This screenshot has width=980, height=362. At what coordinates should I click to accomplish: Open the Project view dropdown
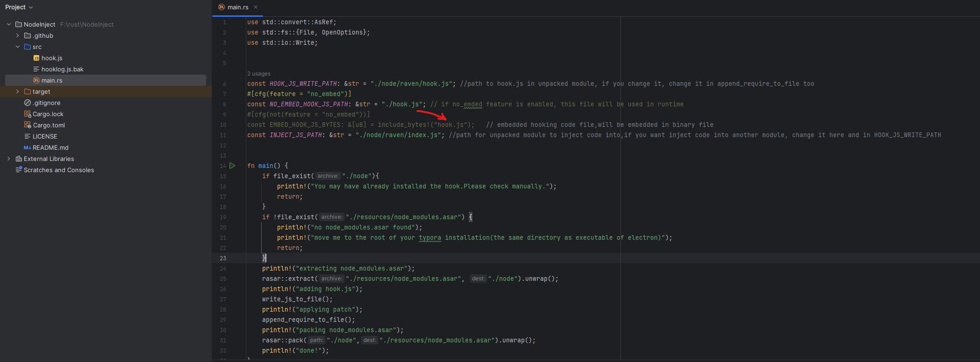[x=19, y=7]
